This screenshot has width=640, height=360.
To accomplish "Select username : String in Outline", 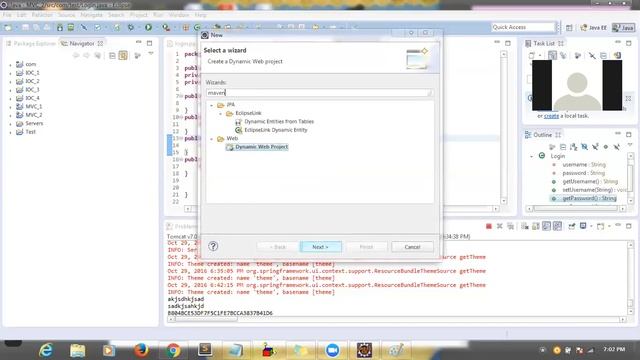I will tap(584, 165).
